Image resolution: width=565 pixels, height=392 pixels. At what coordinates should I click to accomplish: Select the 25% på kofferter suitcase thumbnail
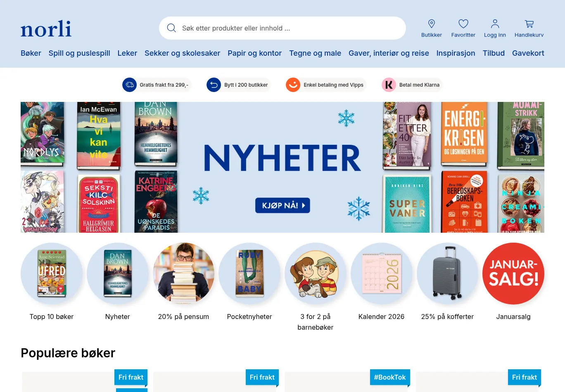[447, 274]
